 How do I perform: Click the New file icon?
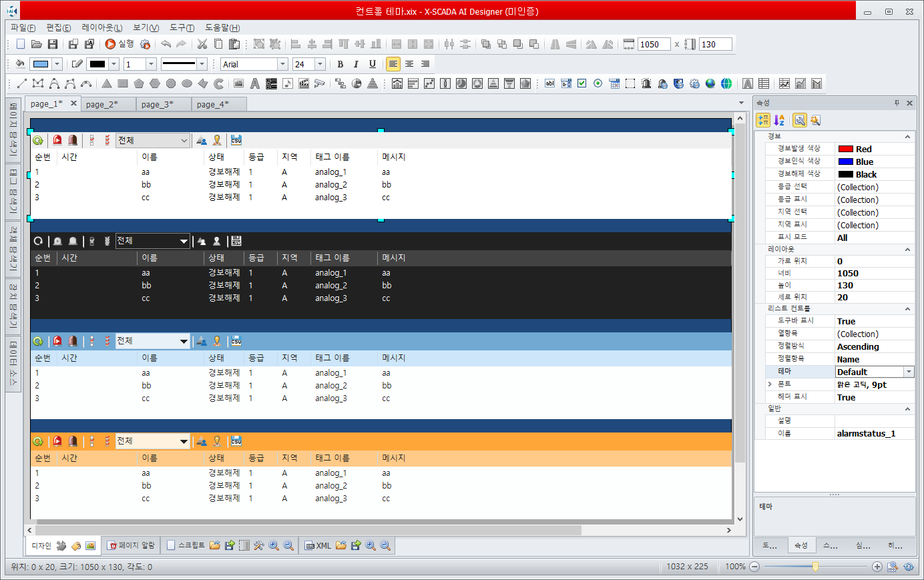21,44
